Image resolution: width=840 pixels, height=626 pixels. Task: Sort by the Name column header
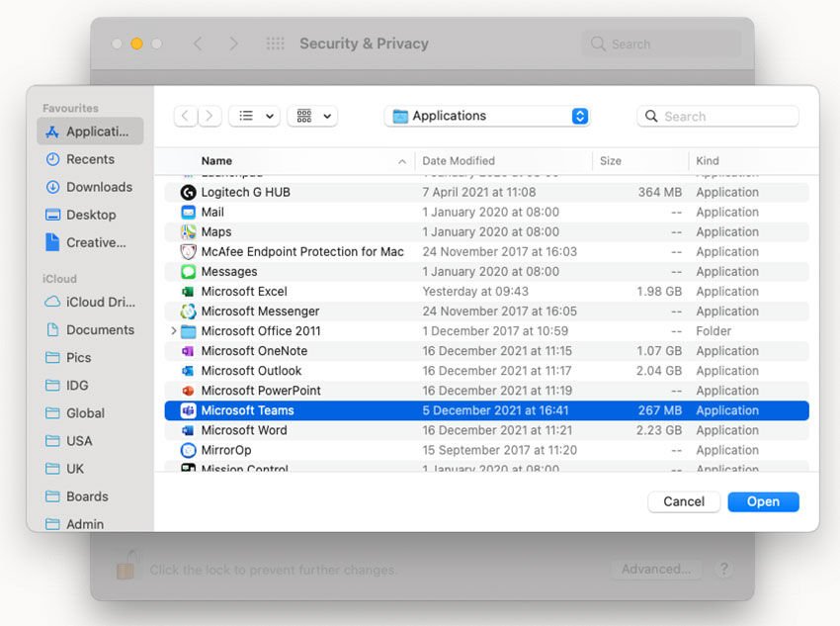point(216,161)
